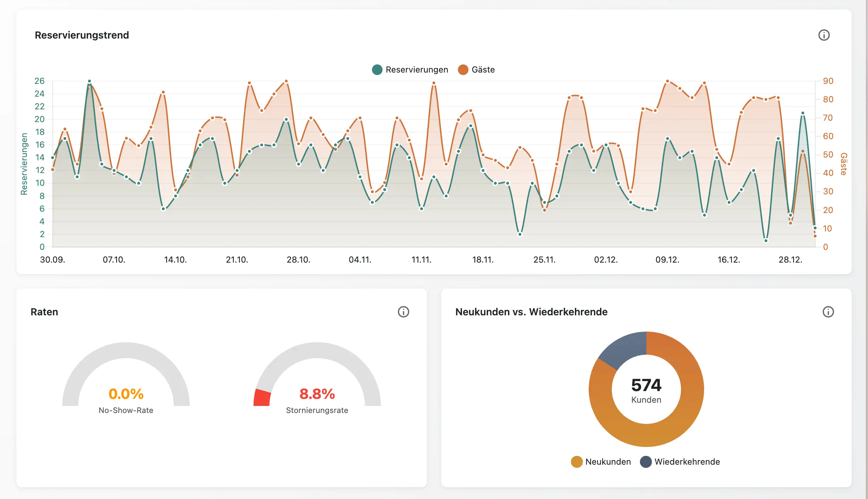Click the 09.12. date label on x-axis
Viewport: 868px width, 499px height.
(667, 260)
